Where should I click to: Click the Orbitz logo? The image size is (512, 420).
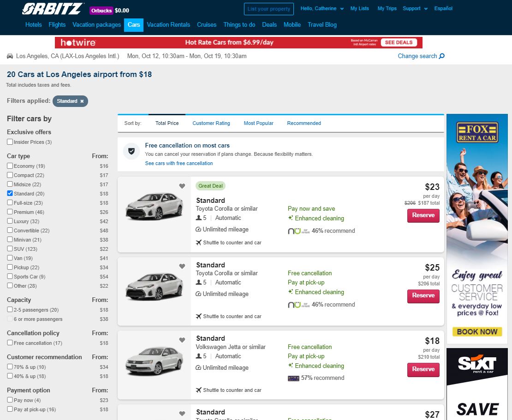pos(52,9)
